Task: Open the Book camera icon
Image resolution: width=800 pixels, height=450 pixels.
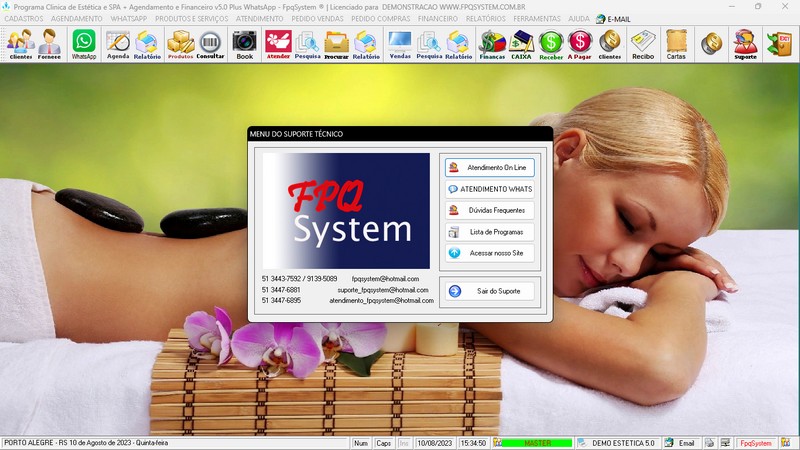Action: [244, 44]
